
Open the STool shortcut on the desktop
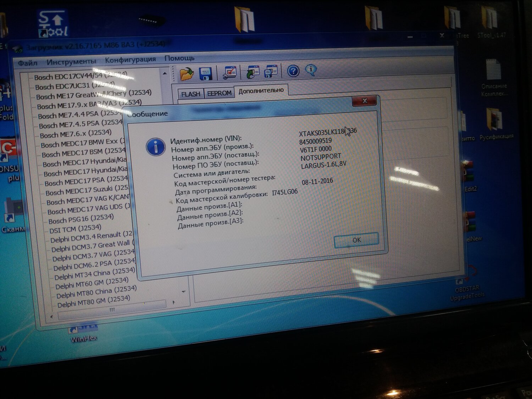(53, 24)
